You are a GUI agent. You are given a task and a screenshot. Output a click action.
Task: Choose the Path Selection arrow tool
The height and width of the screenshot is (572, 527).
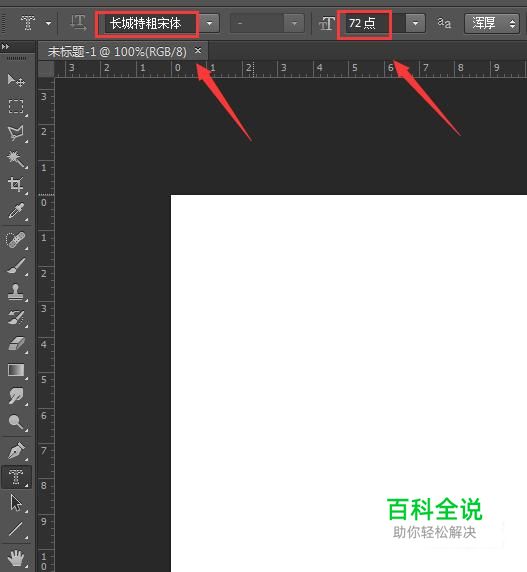(x=16, y=503)
